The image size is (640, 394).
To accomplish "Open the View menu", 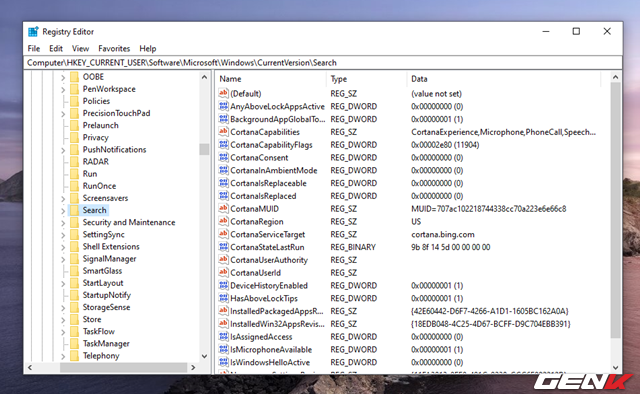I will [x=80, y=48].
